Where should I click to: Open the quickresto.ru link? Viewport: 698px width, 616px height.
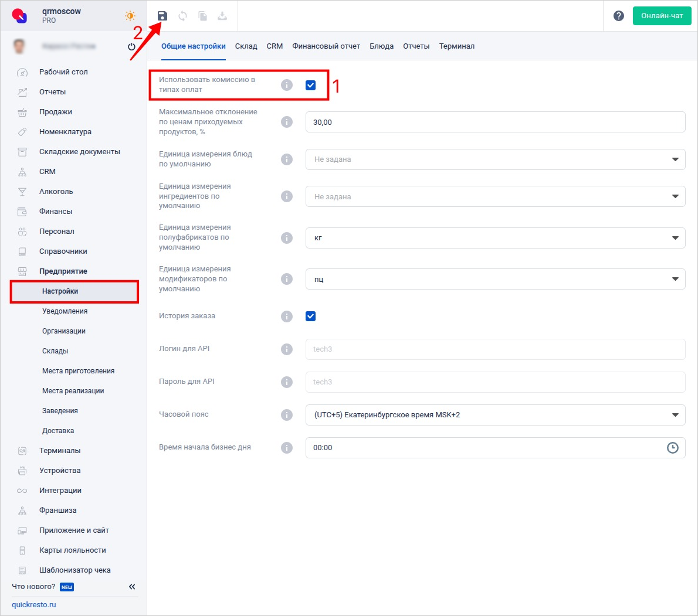pyautogui.click(x=34, y=605)
